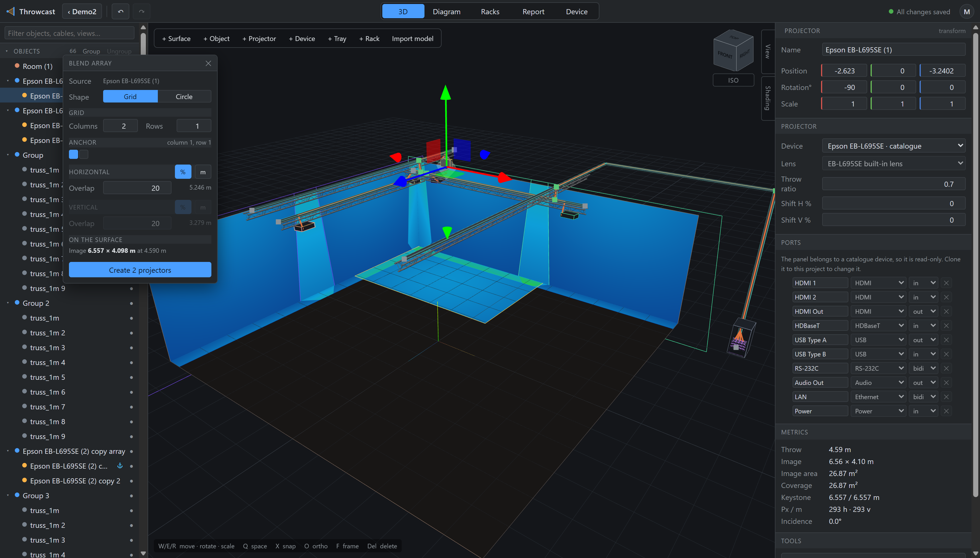Switch to the Diagram tab

pyautogui.click(x=446, y=11)
